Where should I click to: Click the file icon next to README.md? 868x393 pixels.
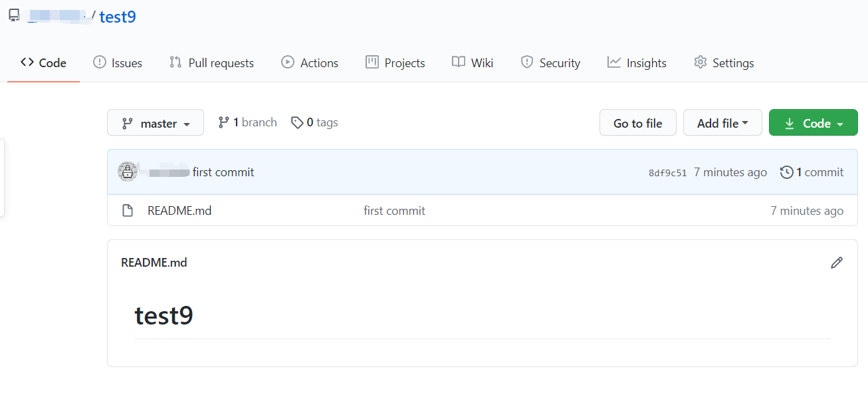coord(128,211)
